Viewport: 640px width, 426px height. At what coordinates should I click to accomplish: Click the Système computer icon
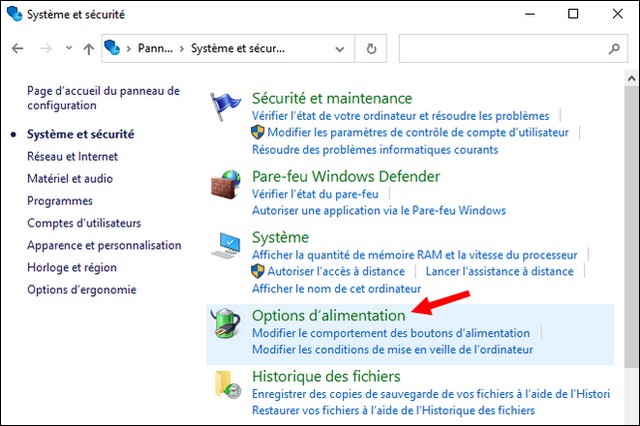tap(226, 245)
